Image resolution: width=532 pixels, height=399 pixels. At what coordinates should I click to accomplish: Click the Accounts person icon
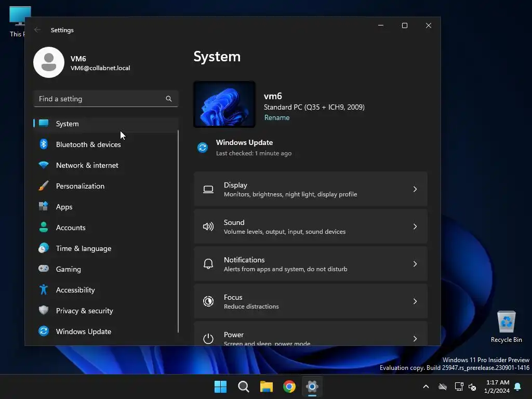click(44, 228)
